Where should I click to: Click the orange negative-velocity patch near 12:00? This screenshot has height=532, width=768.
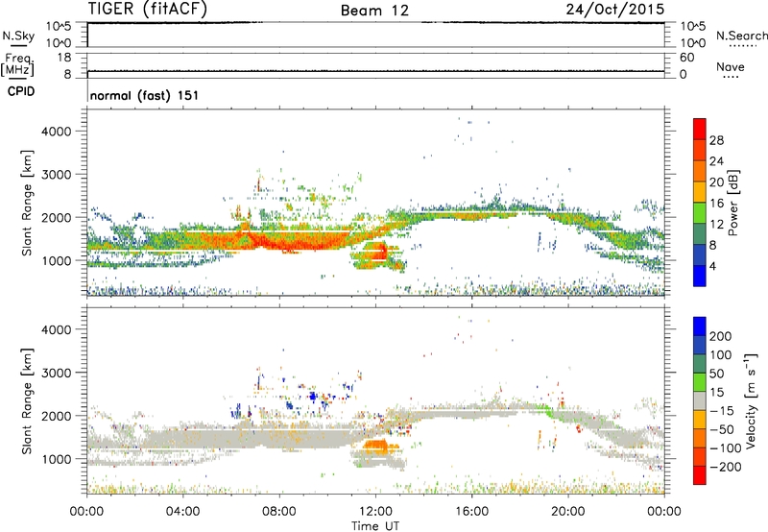tap(375, 446)
